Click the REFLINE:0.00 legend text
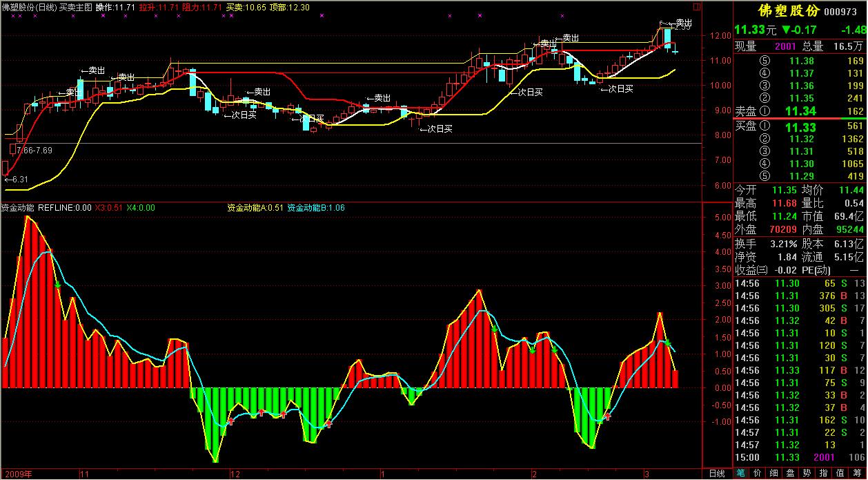The image size is (868, 480). [65, 207]
